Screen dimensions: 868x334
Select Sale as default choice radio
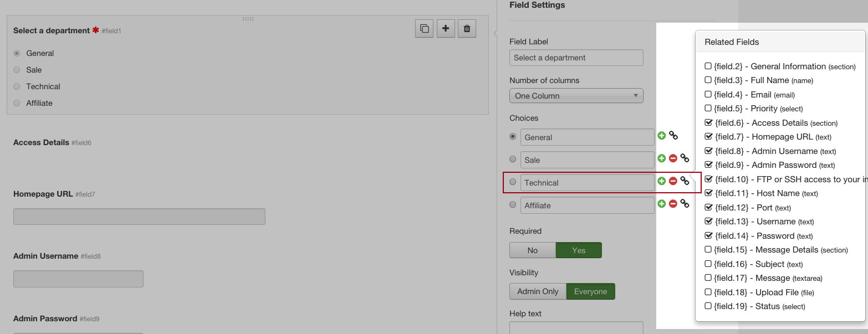(x=513, y=159)
